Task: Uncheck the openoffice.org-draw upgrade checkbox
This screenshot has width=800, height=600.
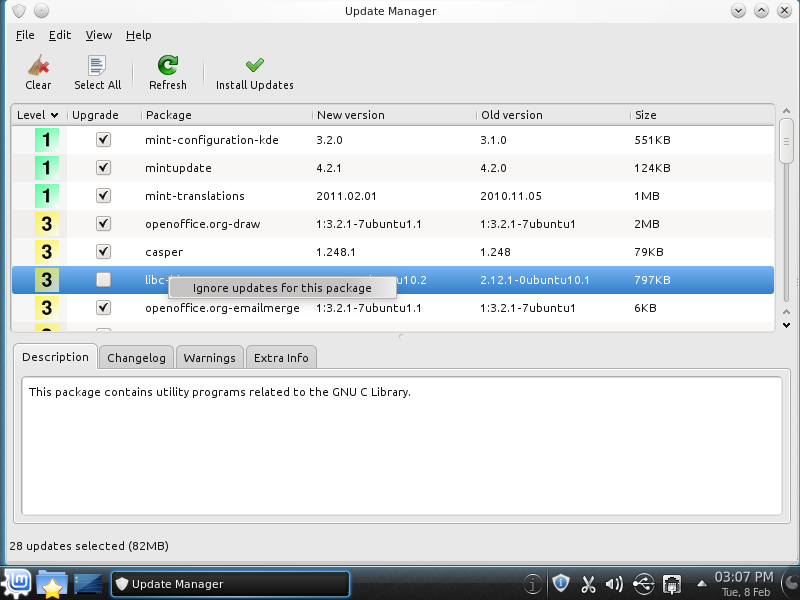Action: (x=104, y=223)
